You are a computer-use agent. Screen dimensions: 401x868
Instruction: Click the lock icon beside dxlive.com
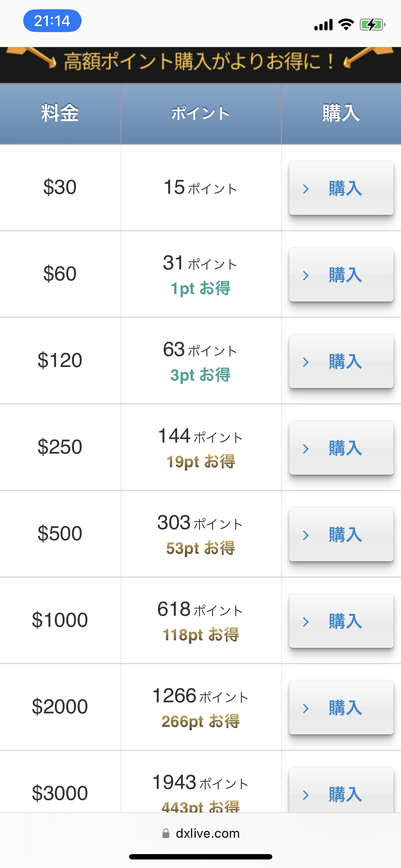pyautogui.click(x=166, y=833)
